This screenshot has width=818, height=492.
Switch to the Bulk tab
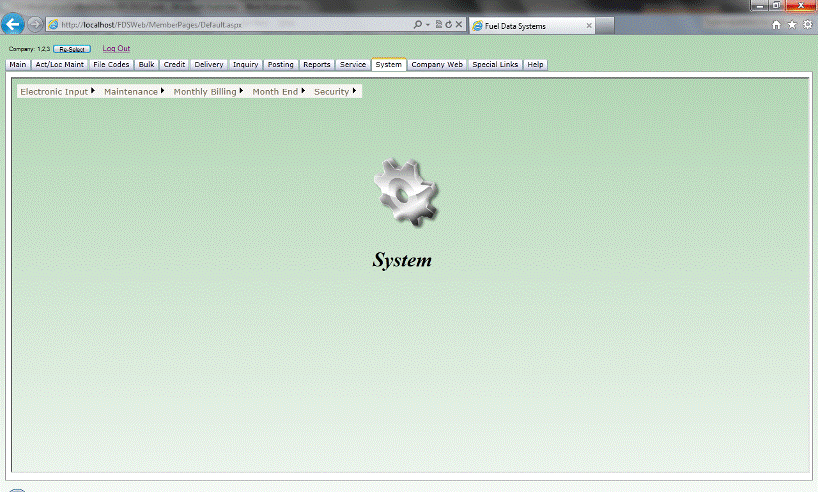(x=147, y=65)
